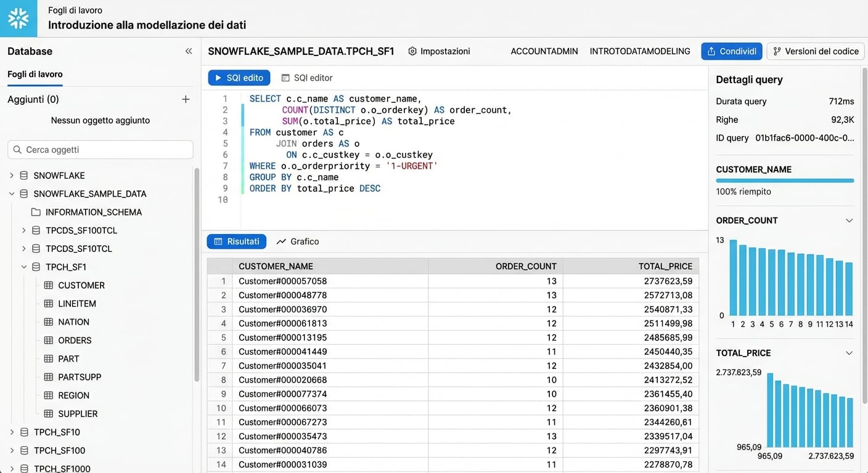Viewport: 868px width, 473px height.
Task: Select the SQl editor tab
Action: coord(306,78)
